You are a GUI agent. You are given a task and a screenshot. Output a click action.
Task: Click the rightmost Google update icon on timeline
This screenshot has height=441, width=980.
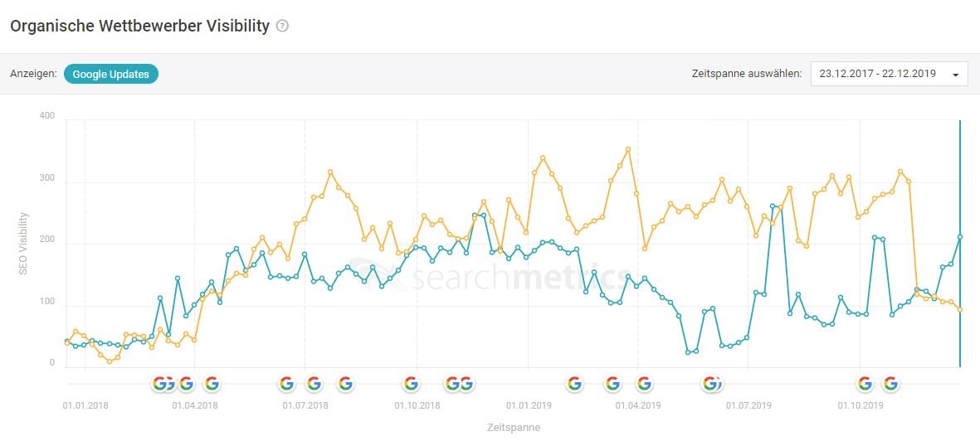pos(890,383)
